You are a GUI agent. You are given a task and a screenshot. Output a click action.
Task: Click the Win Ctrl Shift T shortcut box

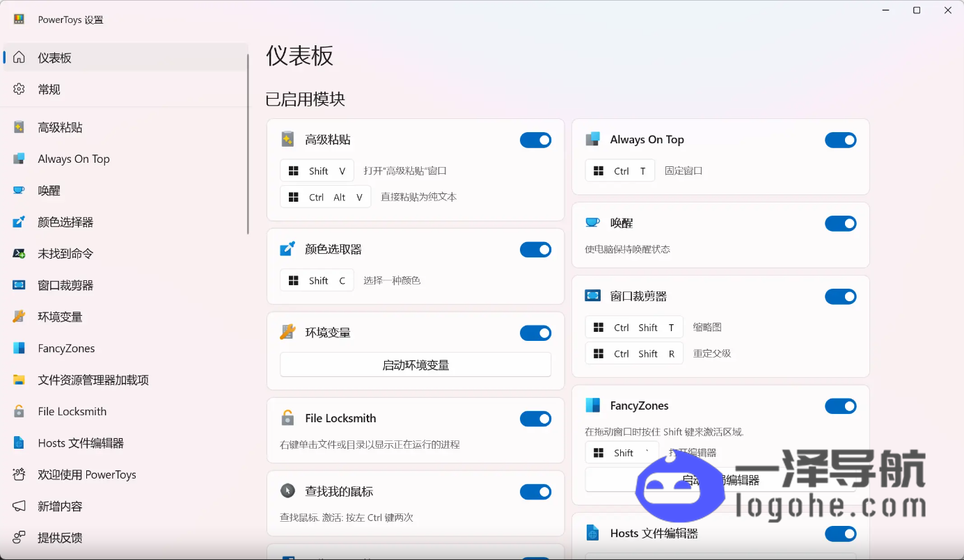point(634,327)
